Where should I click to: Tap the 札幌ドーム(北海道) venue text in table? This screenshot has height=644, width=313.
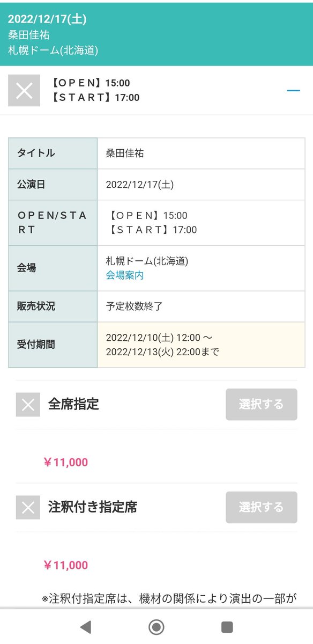coord(147,261)
